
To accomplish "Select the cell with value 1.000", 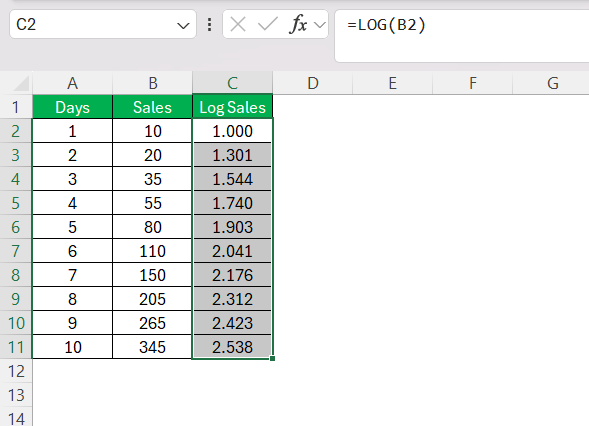I will click(233, 131).
